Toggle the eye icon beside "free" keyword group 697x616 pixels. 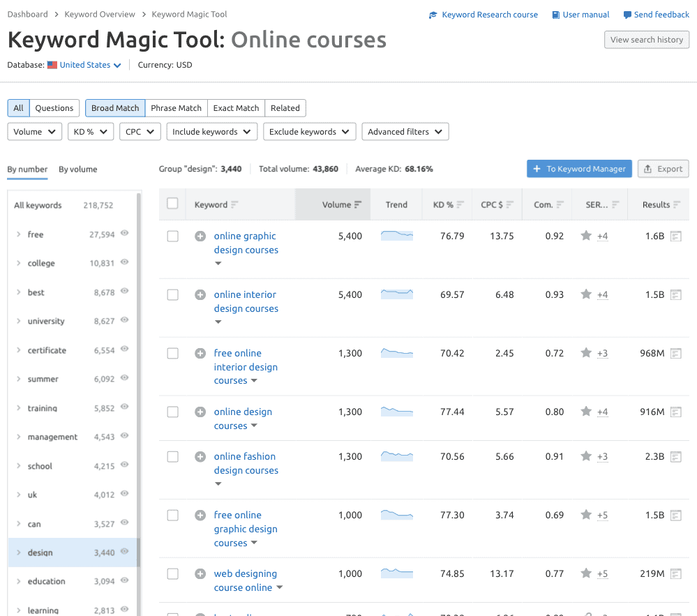tap(125, 234)
